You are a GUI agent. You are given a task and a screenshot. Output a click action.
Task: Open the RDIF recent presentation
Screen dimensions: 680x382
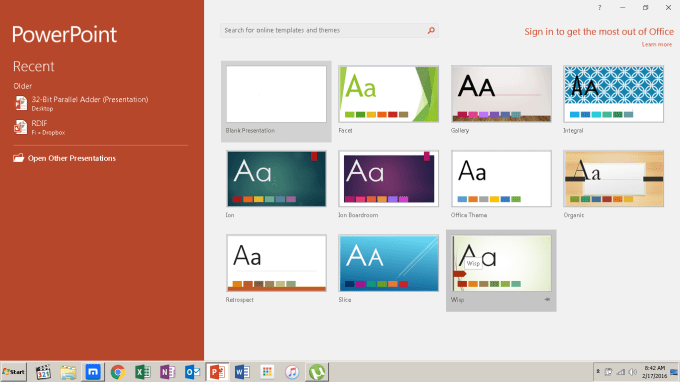39,127
